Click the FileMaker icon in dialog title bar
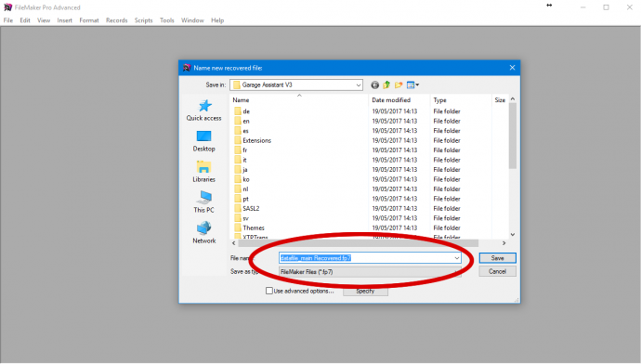 tap(187, 68)
